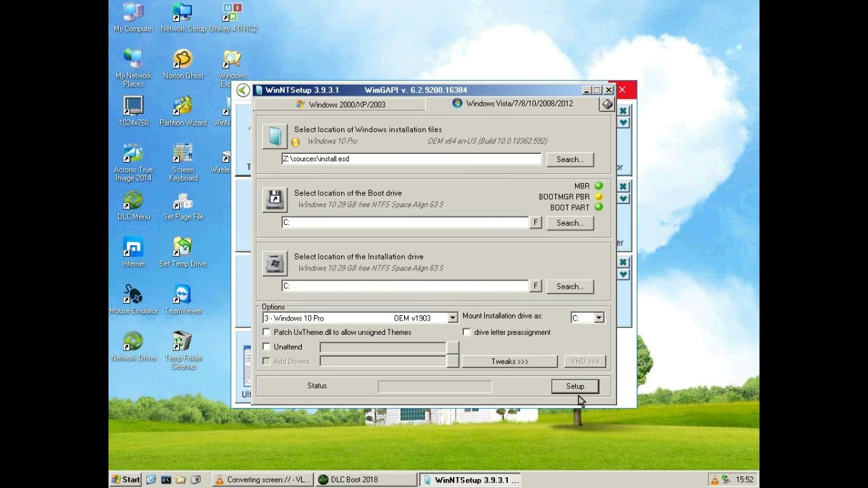The image size is (868, 488).
Task: Click the Windows installation files source icon
Action: point(275,136)
